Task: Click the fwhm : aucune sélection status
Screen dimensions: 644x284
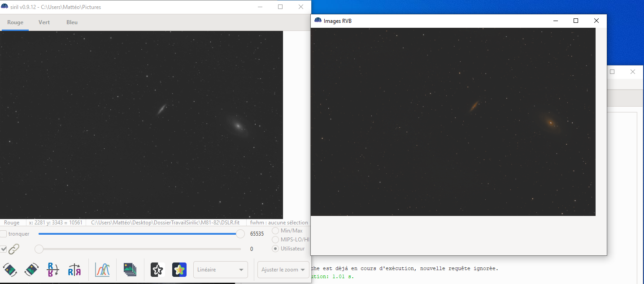Action: (279, 223)
